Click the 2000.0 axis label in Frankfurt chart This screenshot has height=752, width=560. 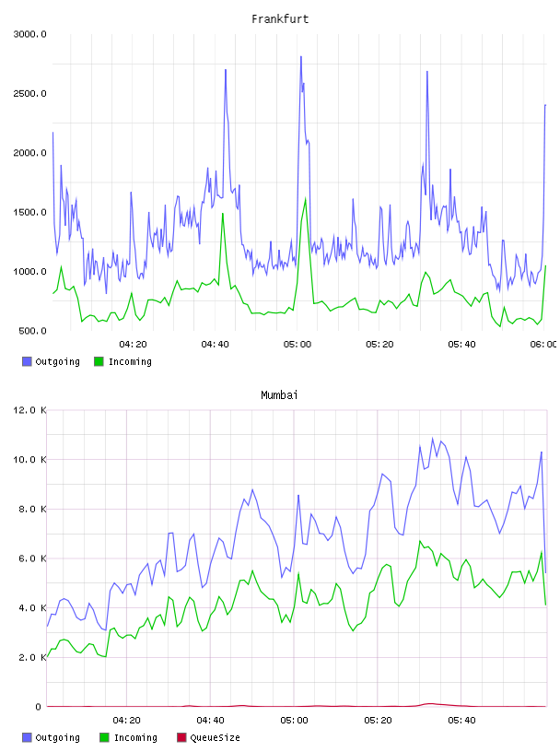[29, 153]
